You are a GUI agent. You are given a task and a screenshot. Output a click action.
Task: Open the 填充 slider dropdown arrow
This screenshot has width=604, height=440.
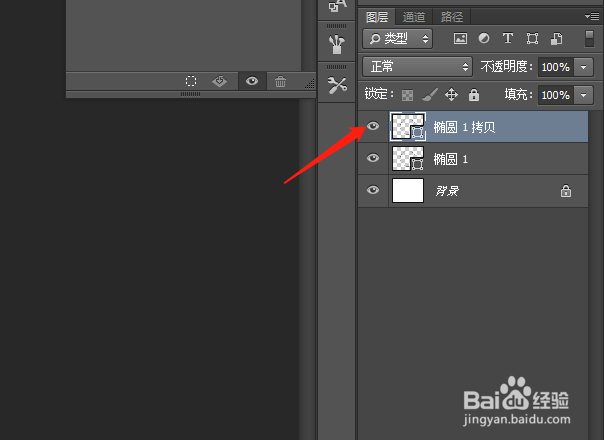tap(584, 95)
